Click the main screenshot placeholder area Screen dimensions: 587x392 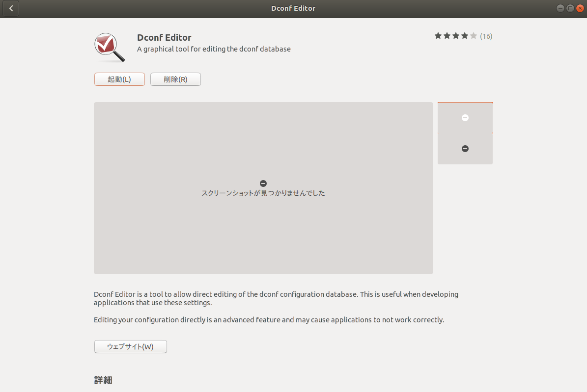pos(263,188)
